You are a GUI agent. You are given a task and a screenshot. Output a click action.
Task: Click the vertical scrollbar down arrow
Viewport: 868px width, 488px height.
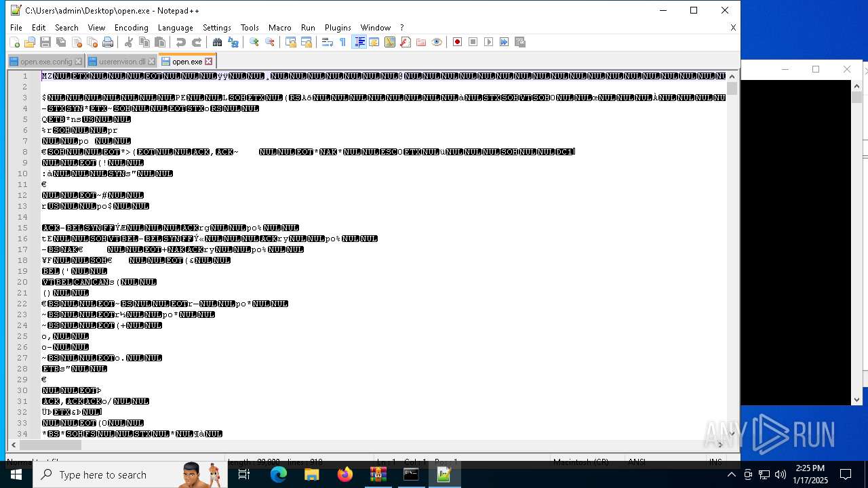tap(732, 433)
